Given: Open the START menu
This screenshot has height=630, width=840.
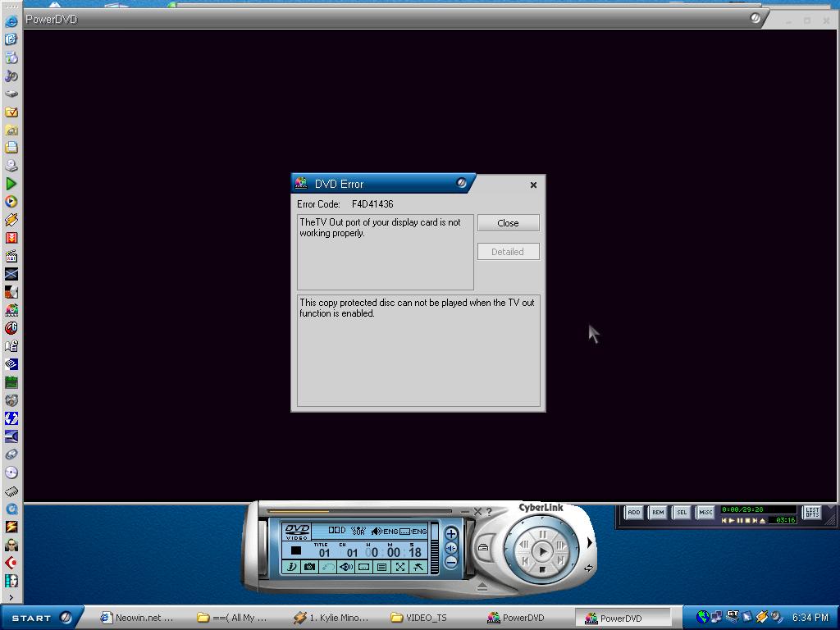Looking at the screenshot, I should coord(32,618).
